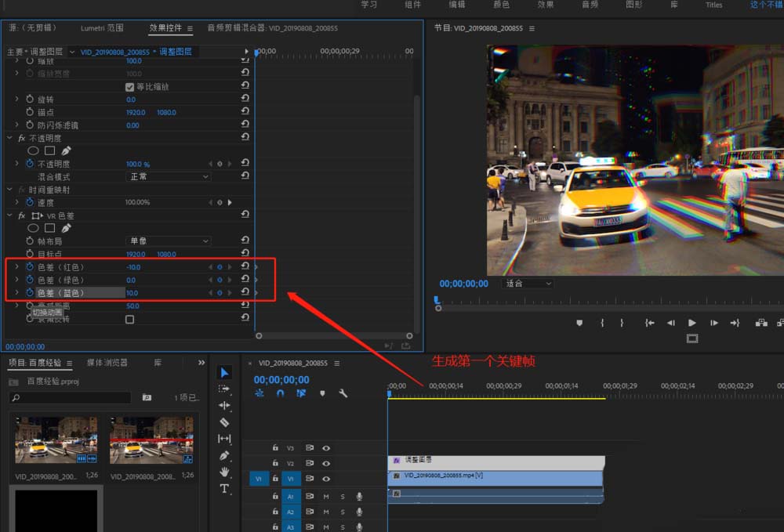Select the Ripple Edit tool
784x532 pixels.
pyautogui.click(x=224, y=405)
